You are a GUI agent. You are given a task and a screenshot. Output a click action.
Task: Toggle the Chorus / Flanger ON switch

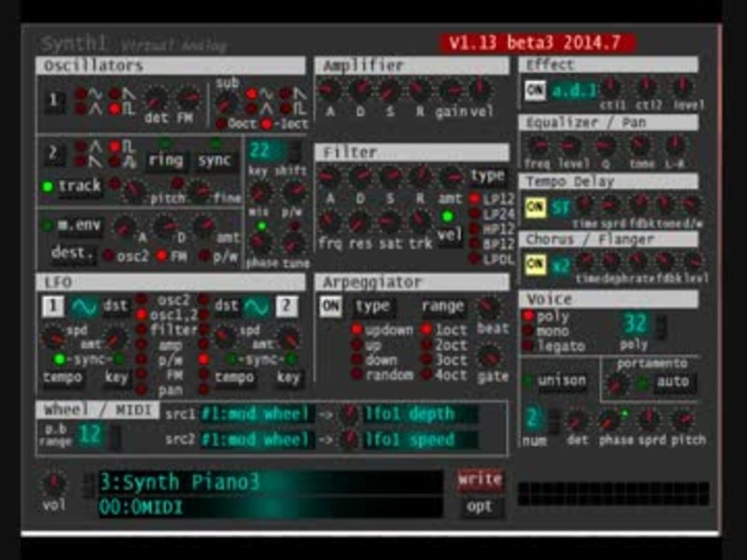(535, 264)
